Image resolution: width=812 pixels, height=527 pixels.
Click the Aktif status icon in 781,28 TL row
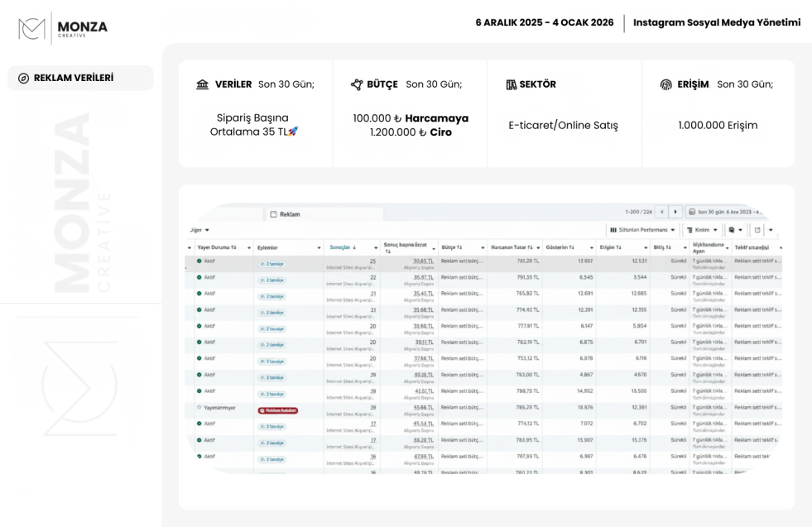(199, 261)
